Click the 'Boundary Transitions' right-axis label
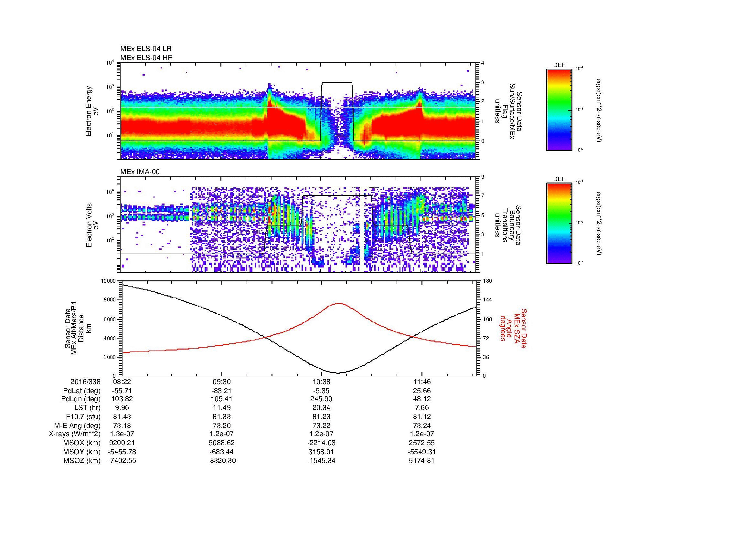 point(508,225)
